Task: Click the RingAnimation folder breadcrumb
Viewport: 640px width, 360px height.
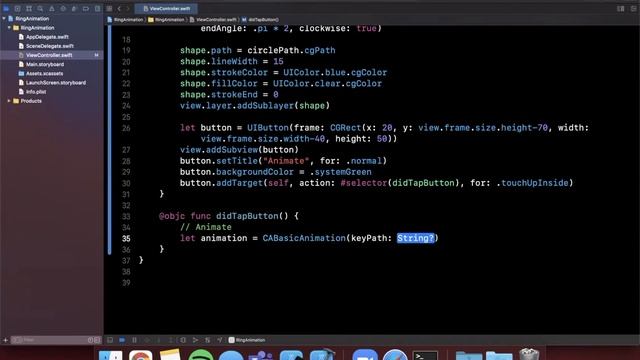Action: tap(166, 20)
